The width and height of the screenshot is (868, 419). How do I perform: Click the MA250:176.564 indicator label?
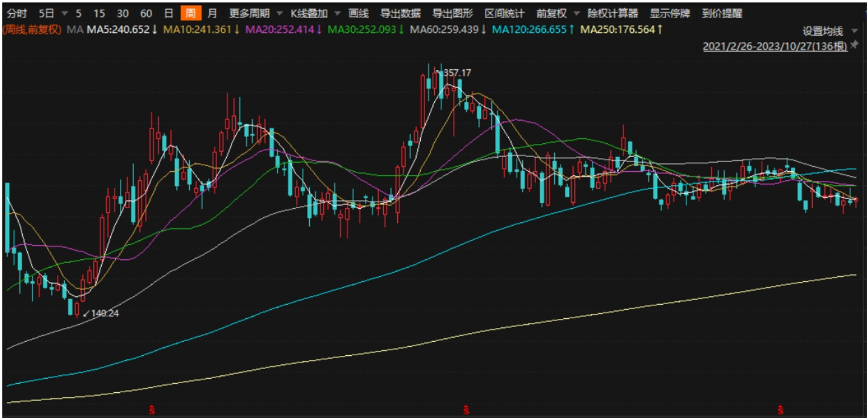(621, 29)
